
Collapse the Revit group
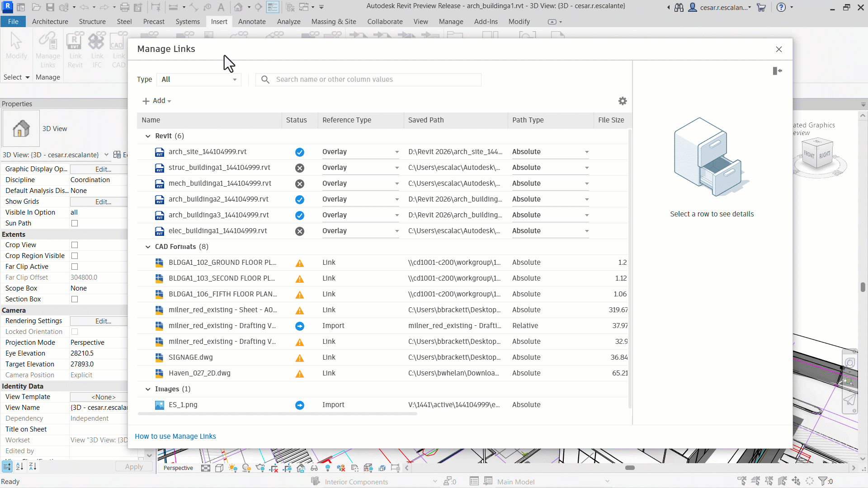tap(148, 136)
